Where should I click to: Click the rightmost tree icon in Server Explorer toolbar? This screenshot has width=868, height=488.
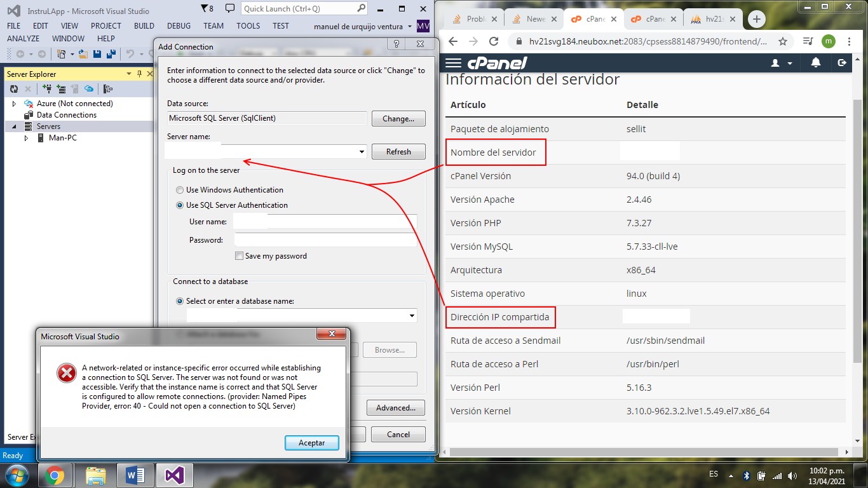point(108,89)
